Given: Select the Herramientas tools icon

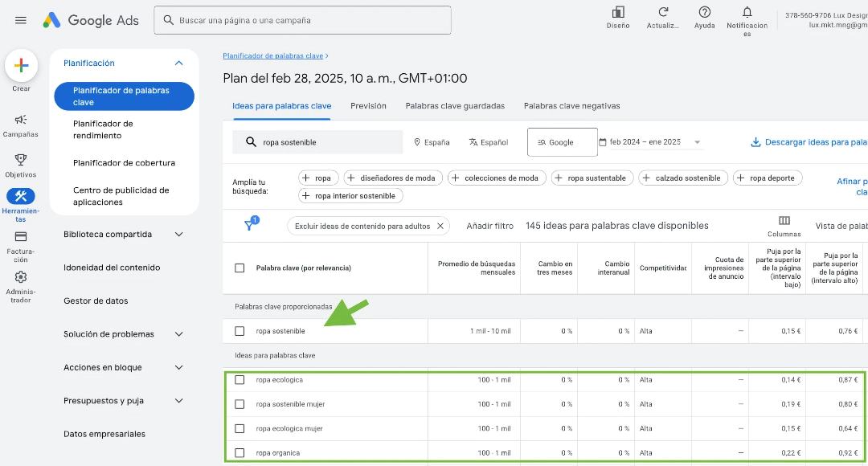Looking at the screenshot, I should pos(20,197).
